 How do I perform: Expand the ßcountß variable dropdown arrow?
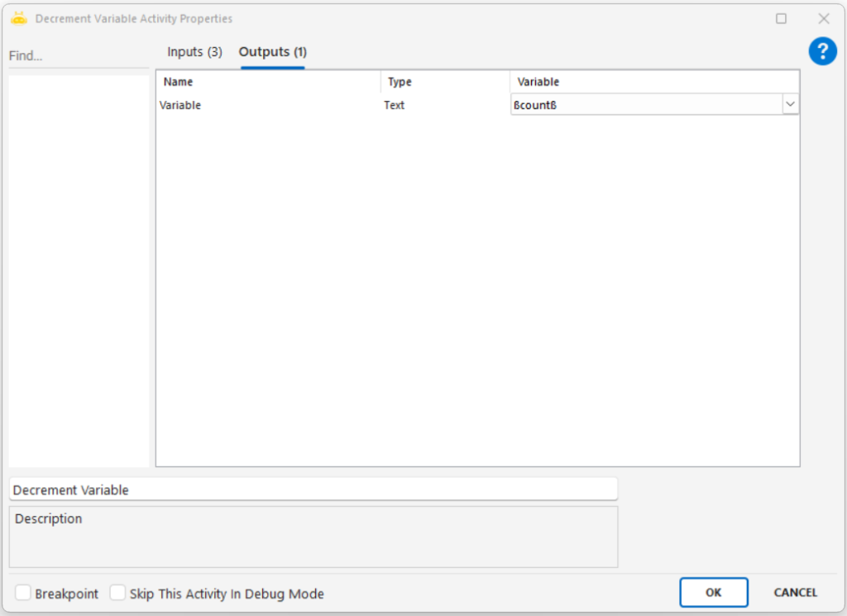pyautogui.click(x=790, y=104)
